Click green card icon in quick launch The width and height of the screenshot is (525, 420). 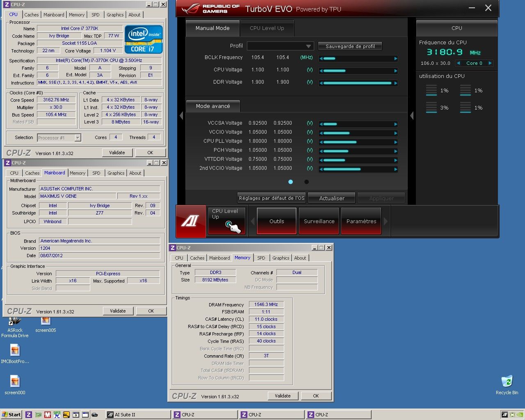coord(38,415)
